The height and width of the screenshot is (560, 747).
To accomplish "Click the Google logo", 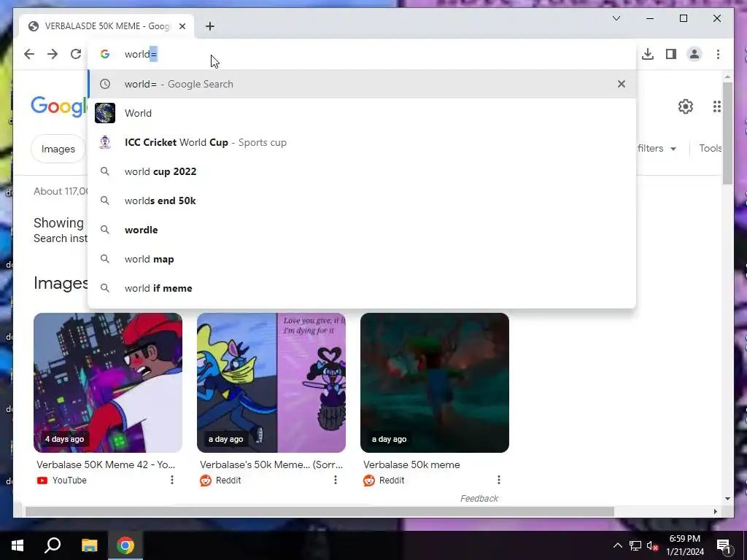I will [59, 106].
